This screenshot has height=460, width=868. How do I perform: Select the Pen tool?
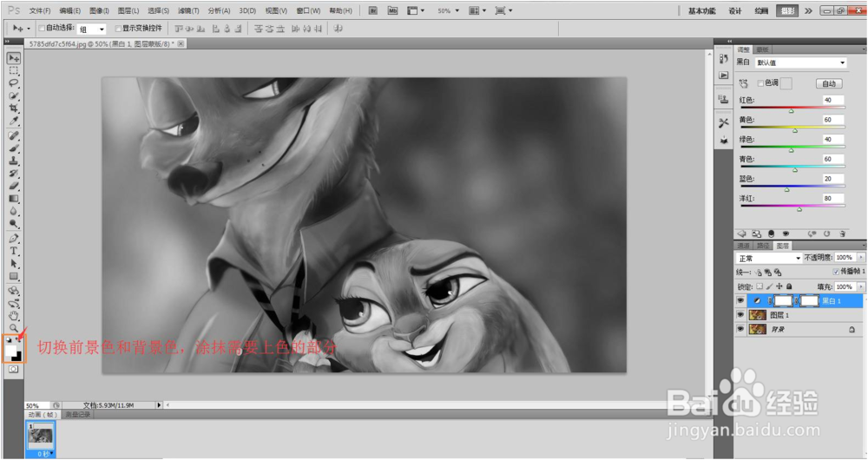pyautogui.click(x=14, y=239)
